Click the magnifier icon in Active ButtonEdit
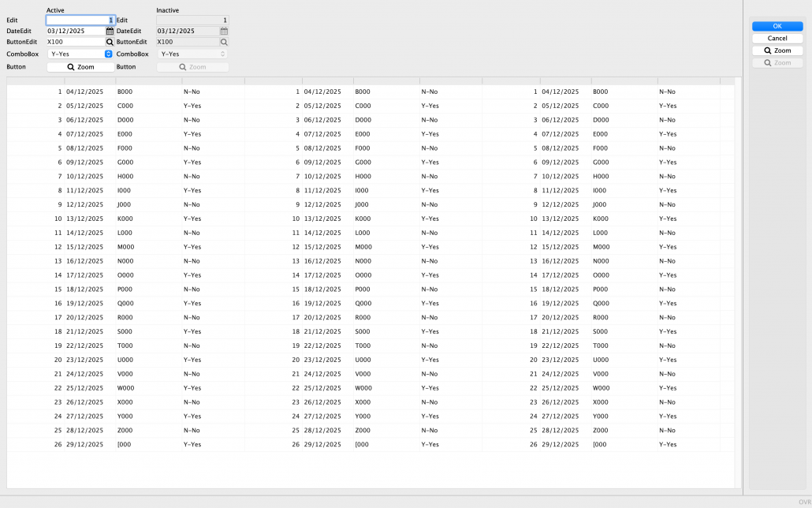812x508 pixels. coord(110,43)
